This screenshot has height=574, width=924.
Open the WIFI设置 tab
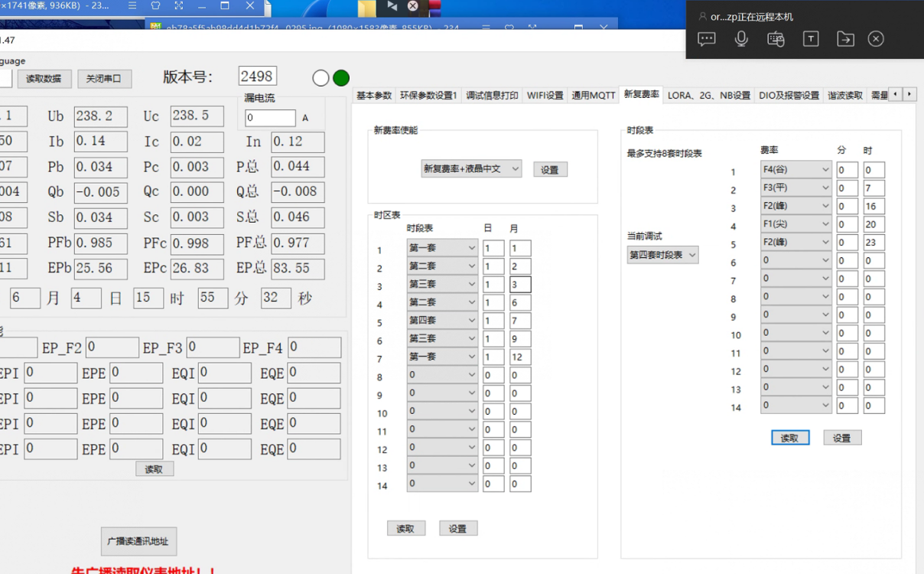(544, 95)
